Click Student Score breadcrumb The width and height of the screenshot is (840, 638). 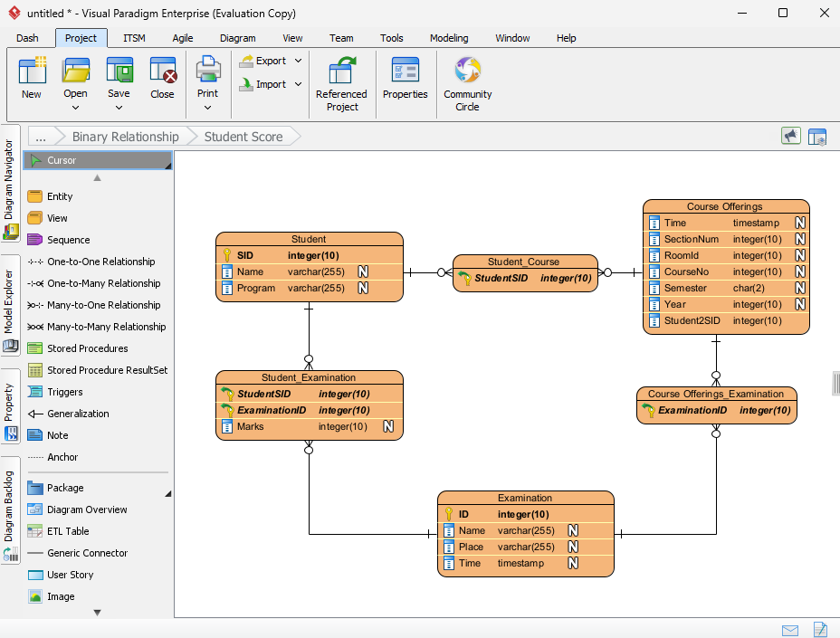243,137
